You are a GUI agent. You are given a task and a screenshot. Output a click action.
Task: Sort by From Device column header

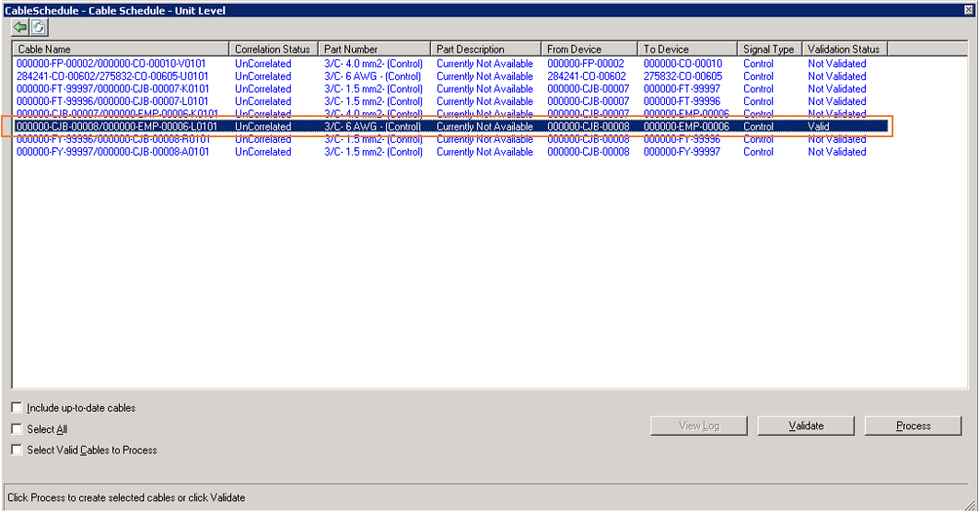[589, 49]
